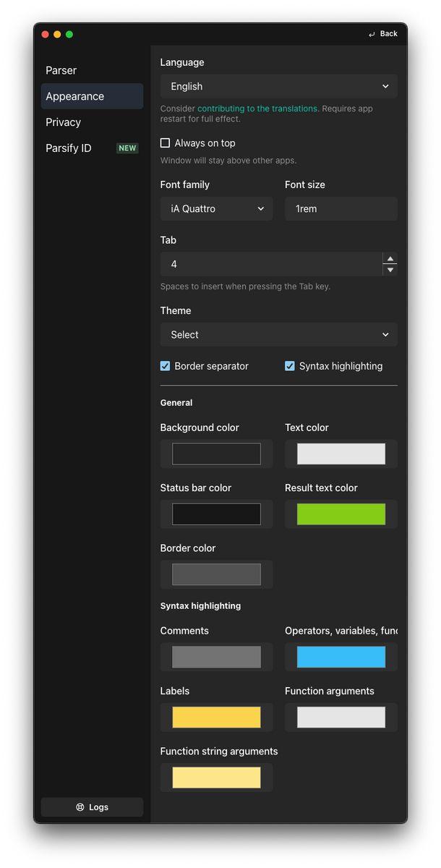Image resolution: width=441 pixels, height=868 pixels.
Task: Follow the contributing to the translations link
Action: point(257,109)
